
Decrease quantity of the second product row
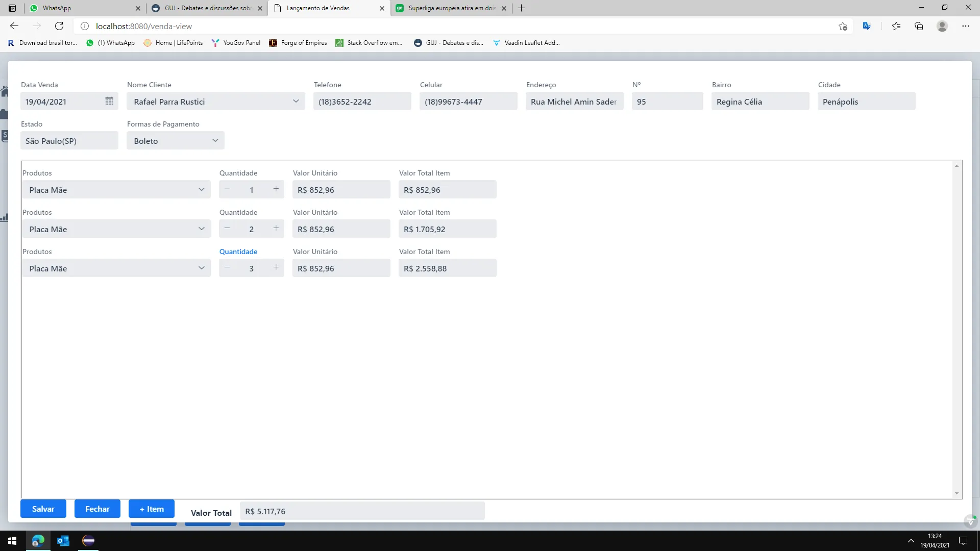point(227,228)
